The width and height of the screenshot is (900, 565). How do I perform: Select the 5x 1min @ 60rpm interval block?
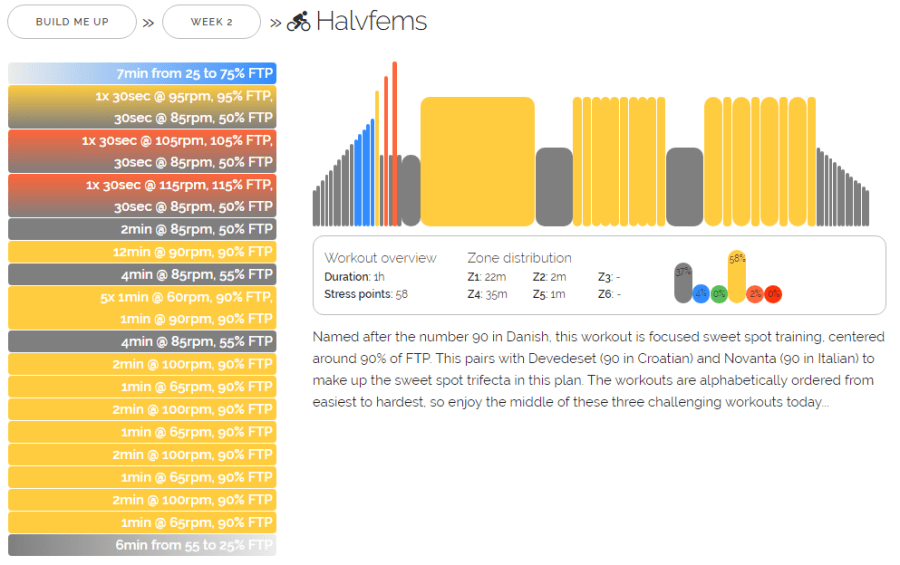pyautogui.click(x=142, y=308)
